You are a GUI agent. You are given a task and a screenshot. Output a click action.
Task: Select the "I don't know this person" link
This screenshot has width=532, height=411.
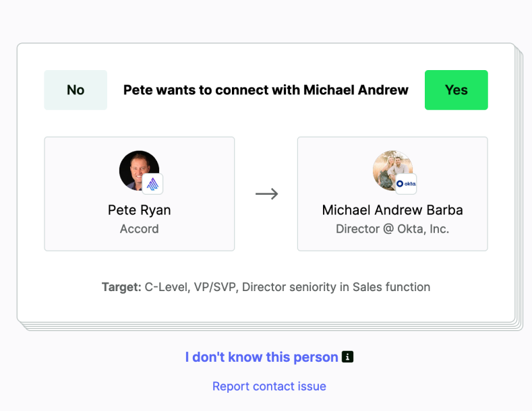pyautogui.click(x=262, y=357)
